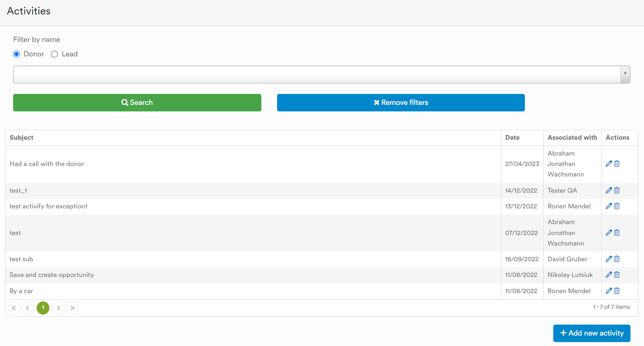Click 'Nikolay Lutsiuk' in Associated with column
The width and height of the screenshot is (644, 346).
pyautogui.click(x=570, y=275)
